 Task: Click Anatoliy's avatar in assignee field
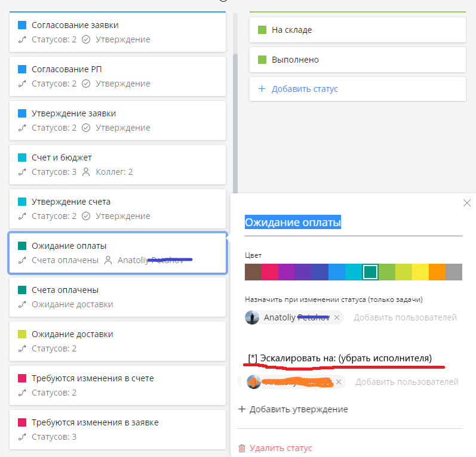coord(253,317)
